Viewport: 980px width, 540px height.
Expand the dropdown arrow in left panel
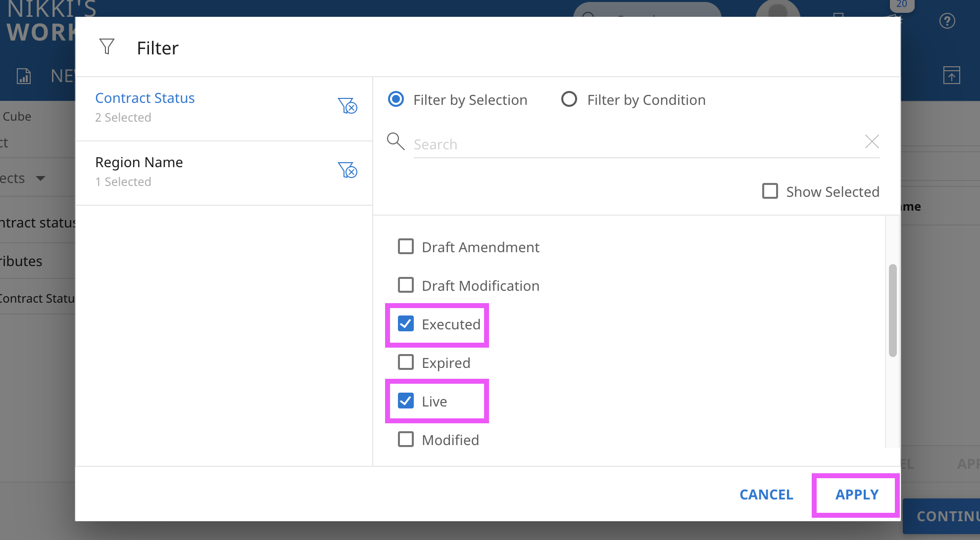point(41,178)
